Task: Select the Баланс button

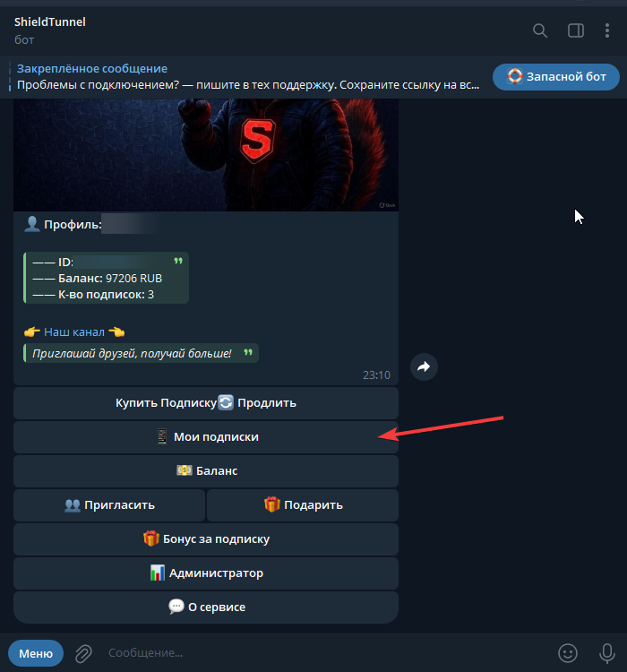Action: (x=206, y=471)
